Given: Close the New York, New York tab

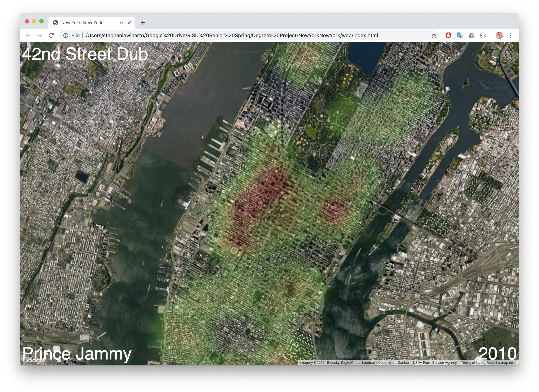Looking at the screenshot, I should pos(129,23).
